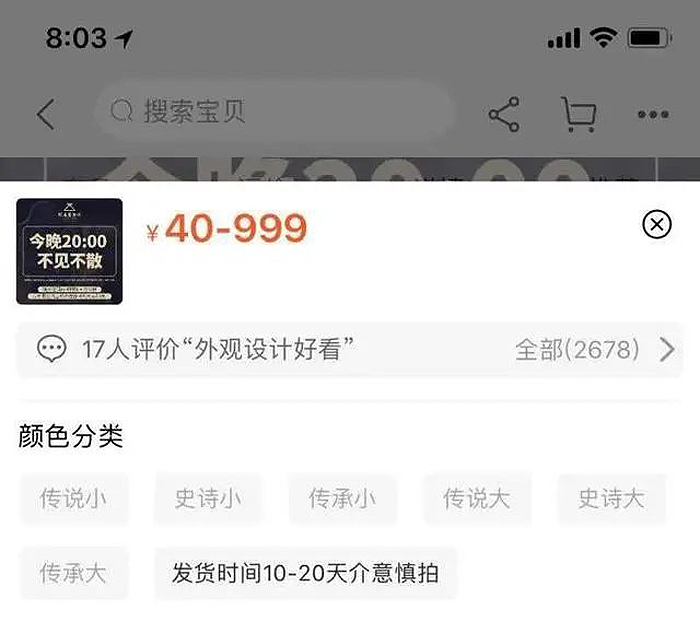
Task: Open the 今晚20:00 product thumbnail
Action: click(69, 251)
